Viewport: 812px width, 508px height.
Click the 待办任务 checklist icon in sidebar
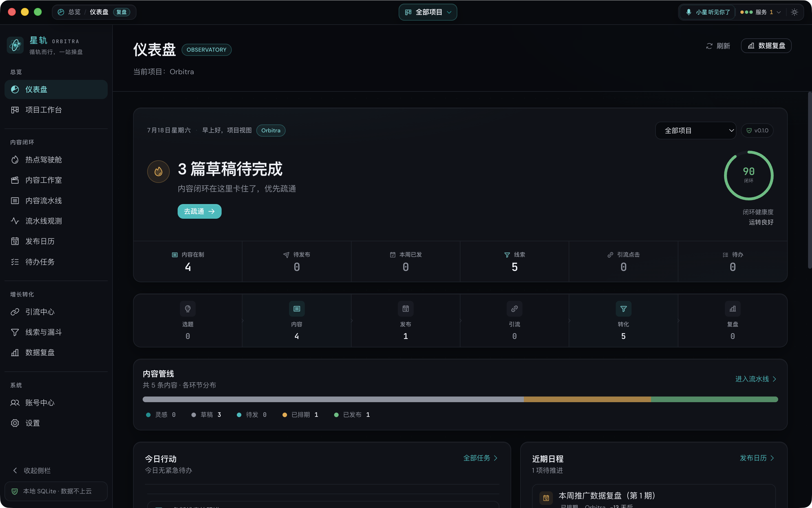[15, 262]
